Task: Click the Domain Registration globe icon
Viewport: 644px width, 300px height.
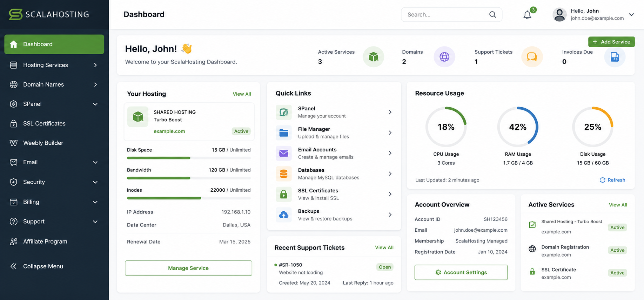Action: (532, 249)
